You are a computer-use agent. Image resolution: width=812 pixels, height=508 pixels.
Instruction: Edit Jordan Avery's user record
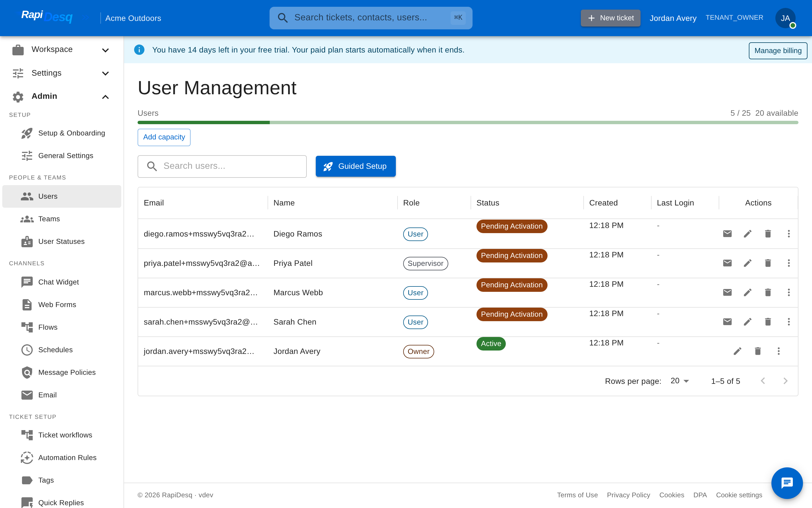(737, 351)
